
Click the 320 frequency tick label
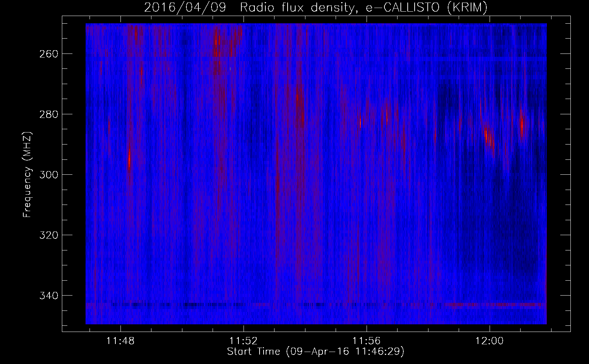pyautogui.click(x=48, y=235)
